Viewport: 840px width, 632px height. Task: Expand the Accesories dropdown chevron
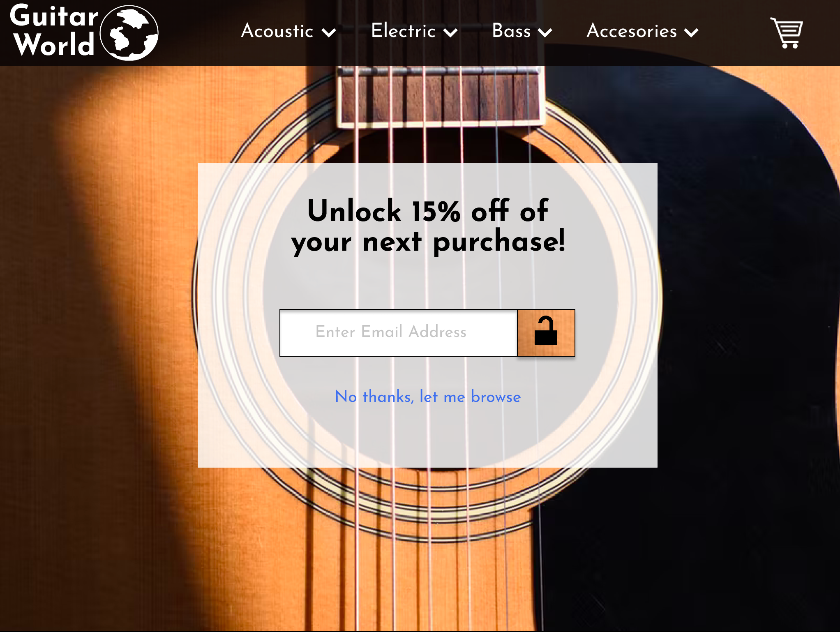692,32
